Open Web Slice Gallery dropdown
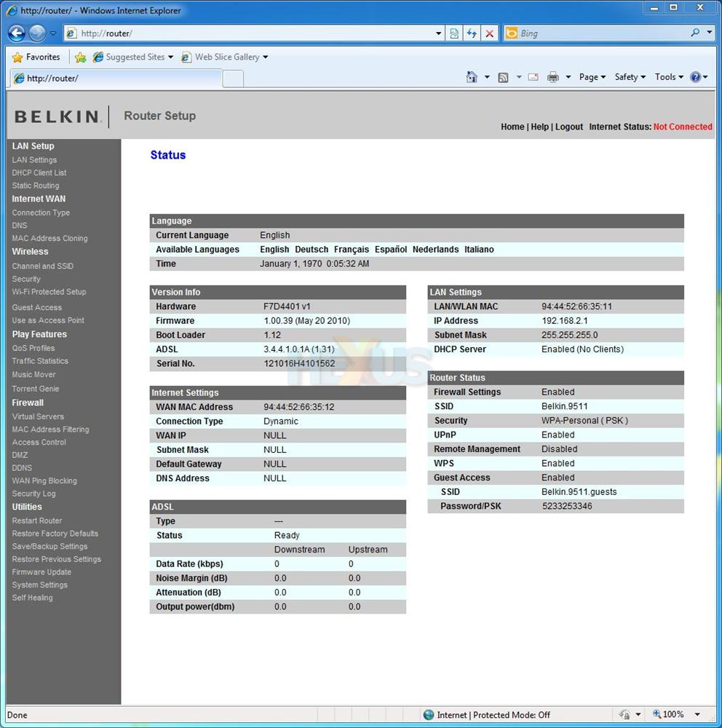The image size is (722, 728). pos(225,57)
